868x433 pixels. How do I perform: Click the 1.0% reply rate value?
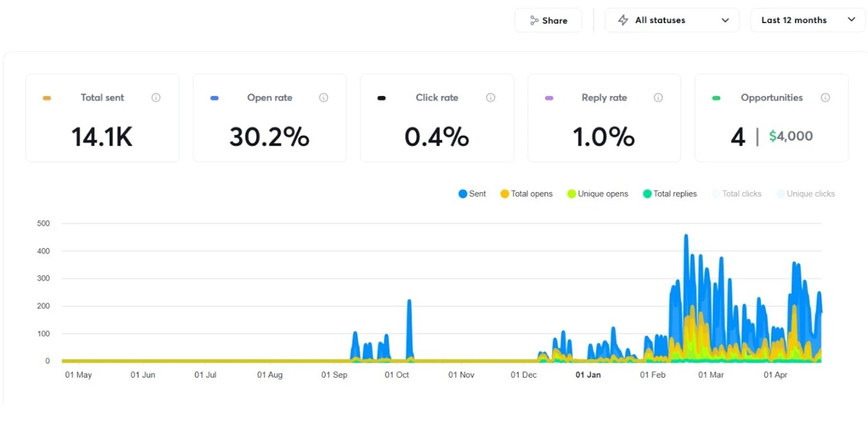604,137
